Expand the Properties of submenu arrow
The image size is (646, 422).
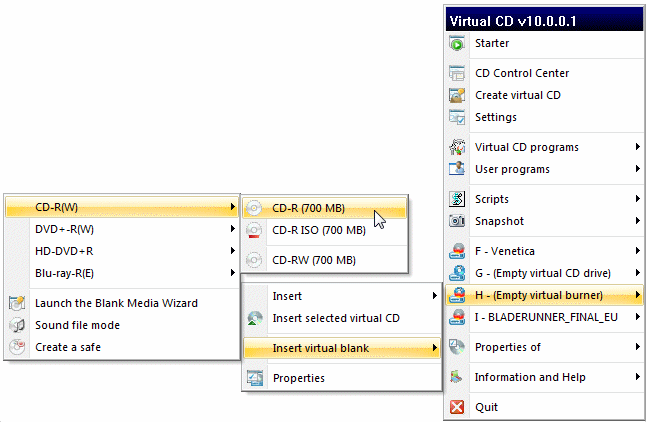tap(637, 347)
